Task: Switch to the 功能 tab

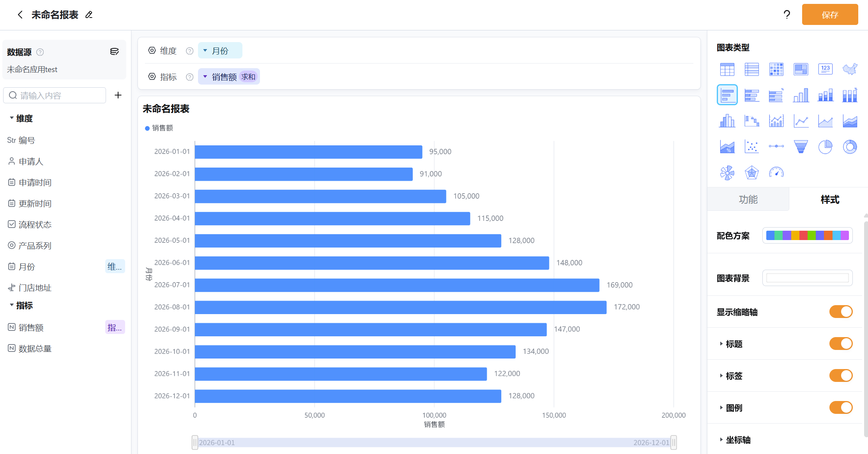Action: [748, 200]
